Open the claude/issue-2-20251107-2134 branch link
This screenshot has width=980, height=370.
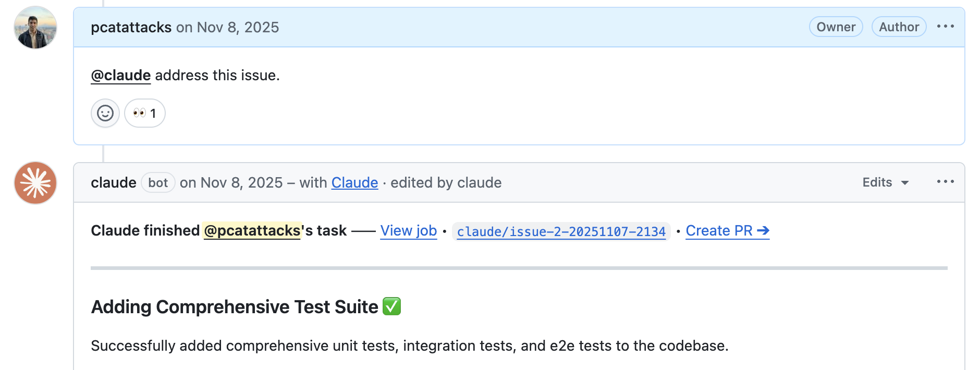[x=561, y=231]
